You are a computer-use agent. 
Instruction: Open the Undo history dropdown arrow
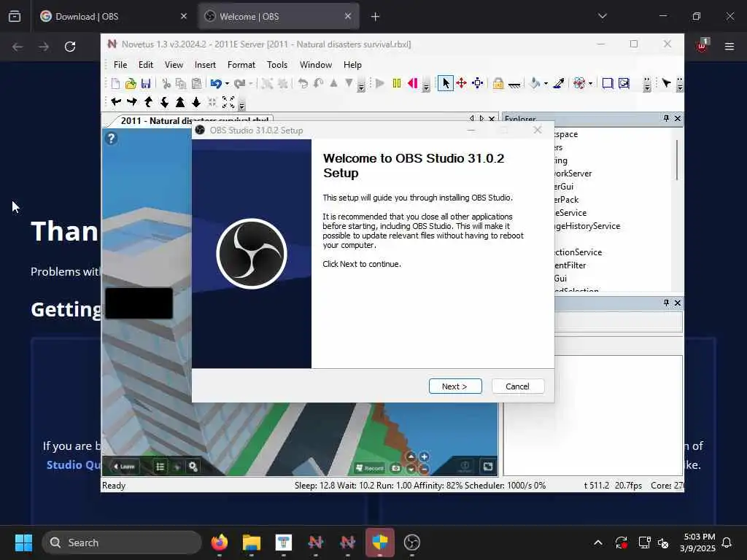tap(227, 84)
